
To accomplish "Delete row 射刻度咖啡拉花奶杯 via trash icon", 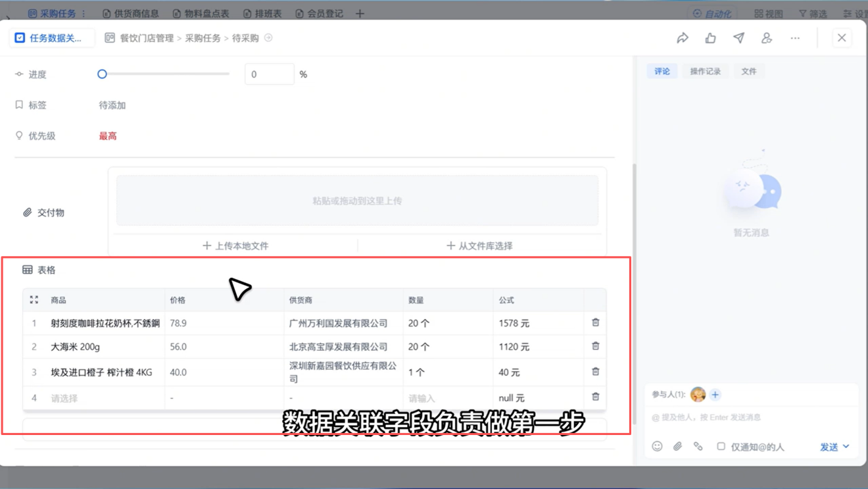I will pos(596,322).
